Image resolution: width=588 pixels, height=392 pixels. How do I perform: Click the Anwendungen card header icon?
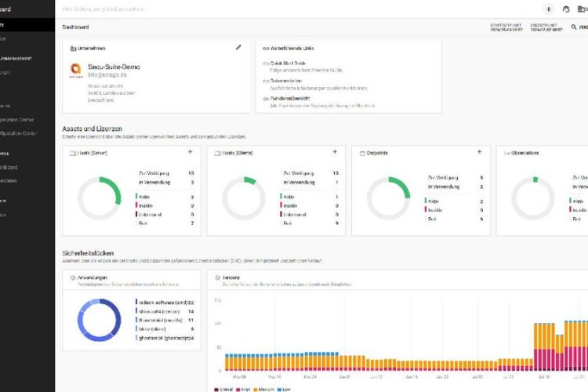pyautogui.click(x=73, y=278)
